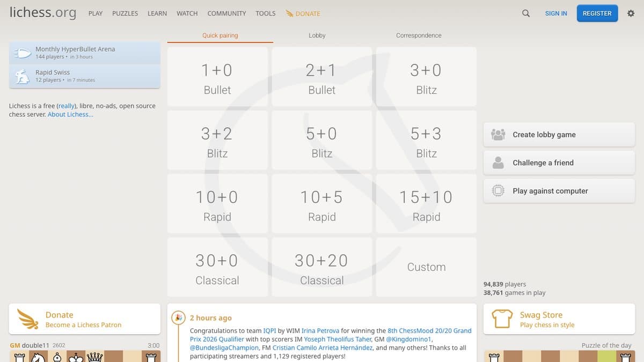644x362 pixels.
Task: Click the Create lobby game group icon
Action: (498, 135)
